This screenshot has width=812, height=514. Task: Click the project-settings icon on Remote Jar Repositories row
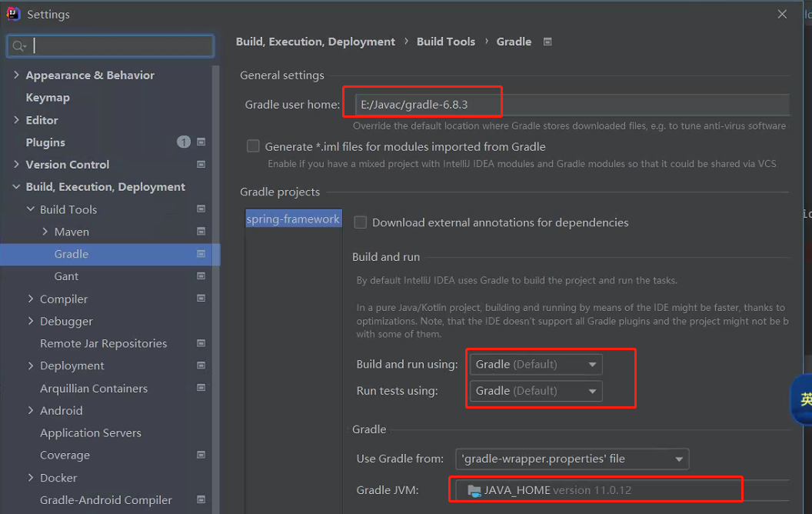(201, 343)
